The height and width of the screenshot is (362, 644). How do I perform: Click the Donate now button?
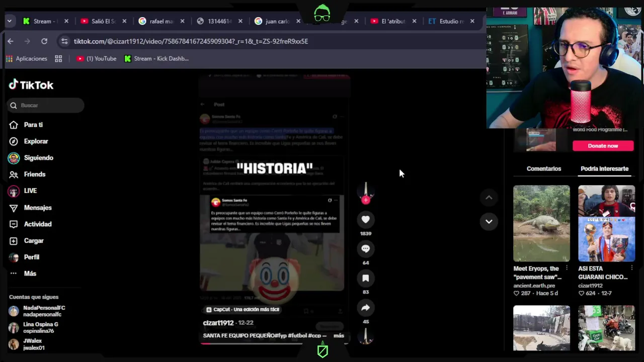point(603,146)
